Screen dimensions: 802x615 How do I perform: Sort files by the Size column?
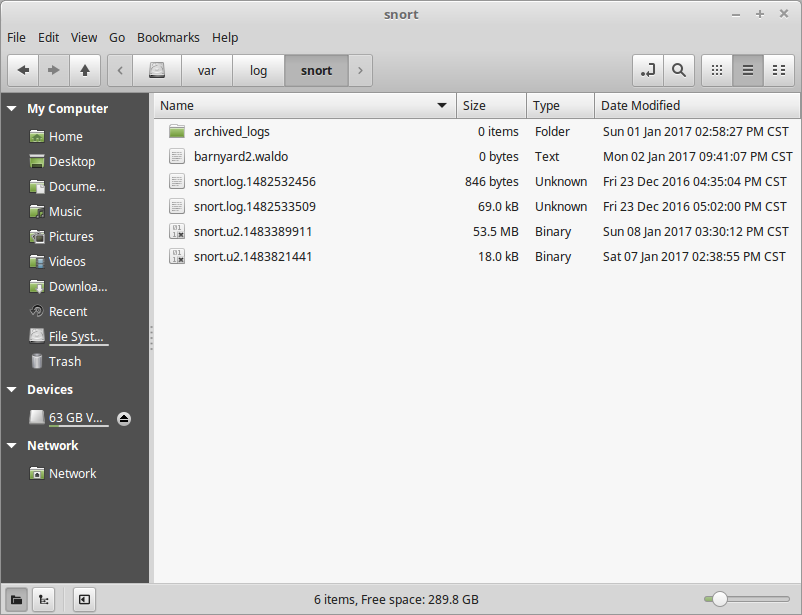tap(491, 105)
